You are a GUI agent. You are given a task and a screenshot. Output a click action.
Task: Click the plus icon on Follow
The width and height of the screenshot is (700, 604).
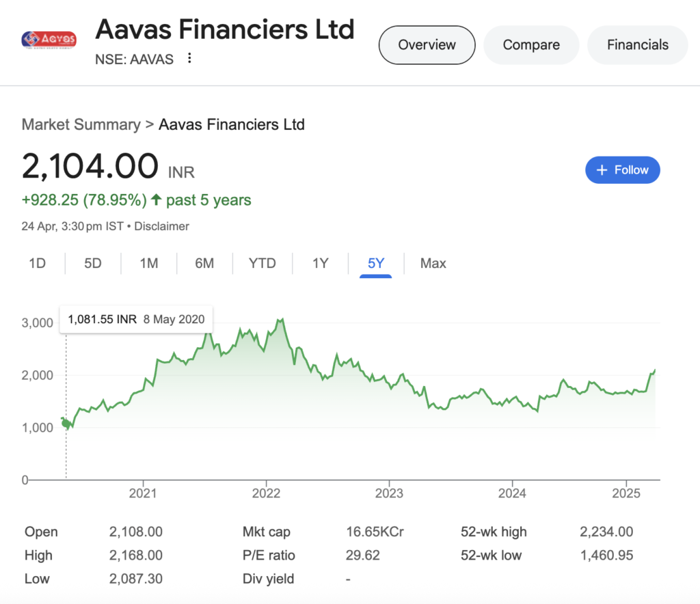click(602, 170)
